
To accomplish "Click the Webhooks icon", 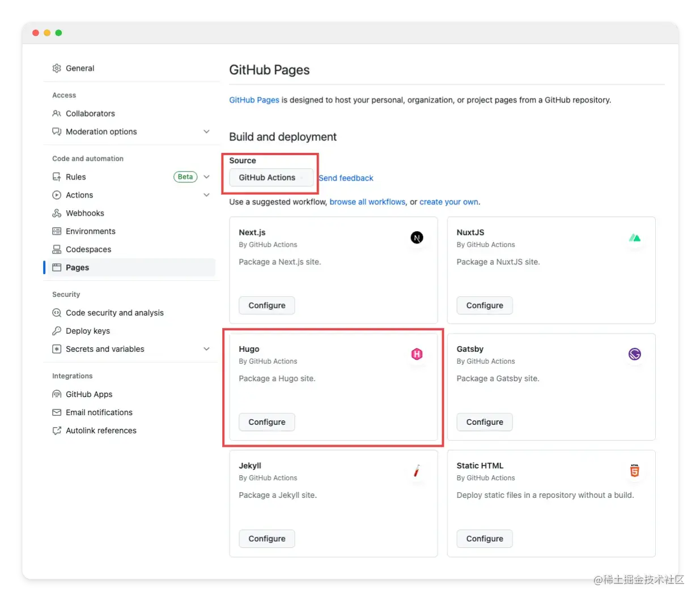I will tap(57, 214).
